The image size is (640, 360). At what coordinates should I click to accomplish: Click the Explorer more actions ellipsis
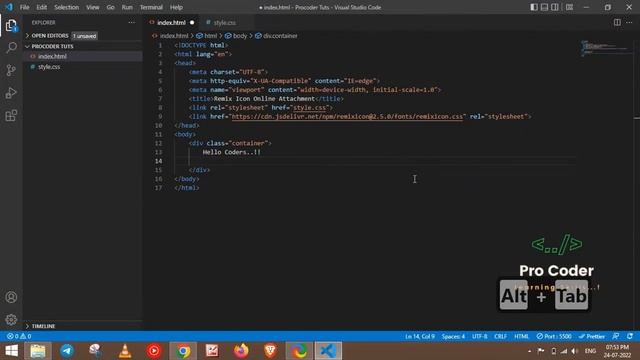[x=131, y=22]
